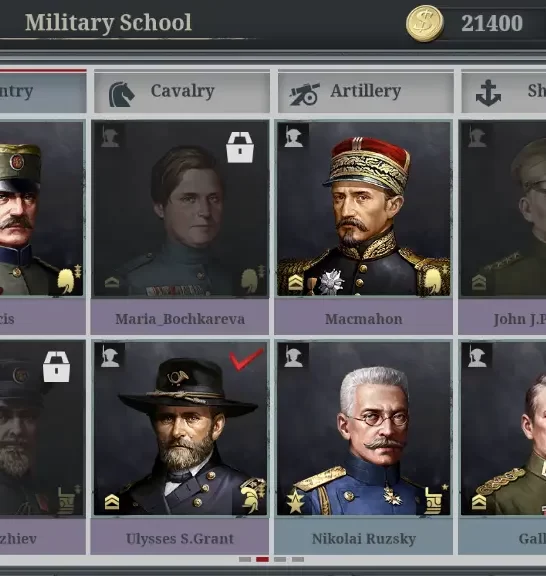
Task: Click Macmahon's chevron rank insignia icon
Action: (295, 282)
